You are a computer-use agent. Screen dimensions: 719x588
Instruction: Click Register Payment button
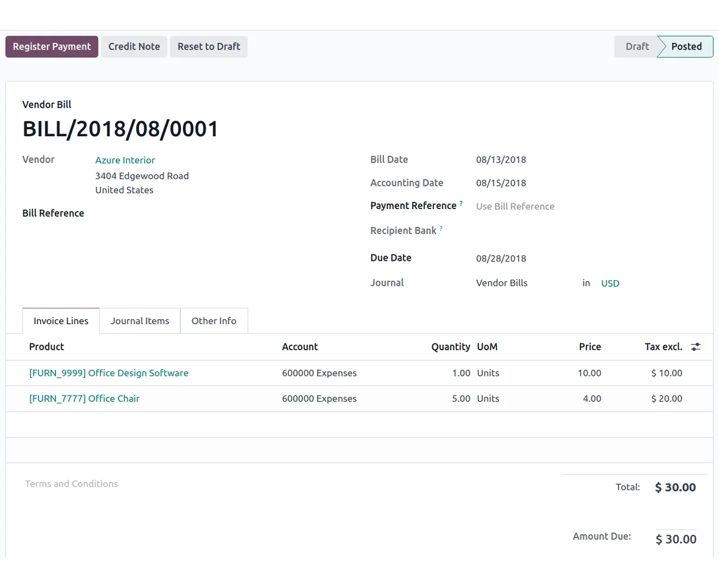[52, 46]
